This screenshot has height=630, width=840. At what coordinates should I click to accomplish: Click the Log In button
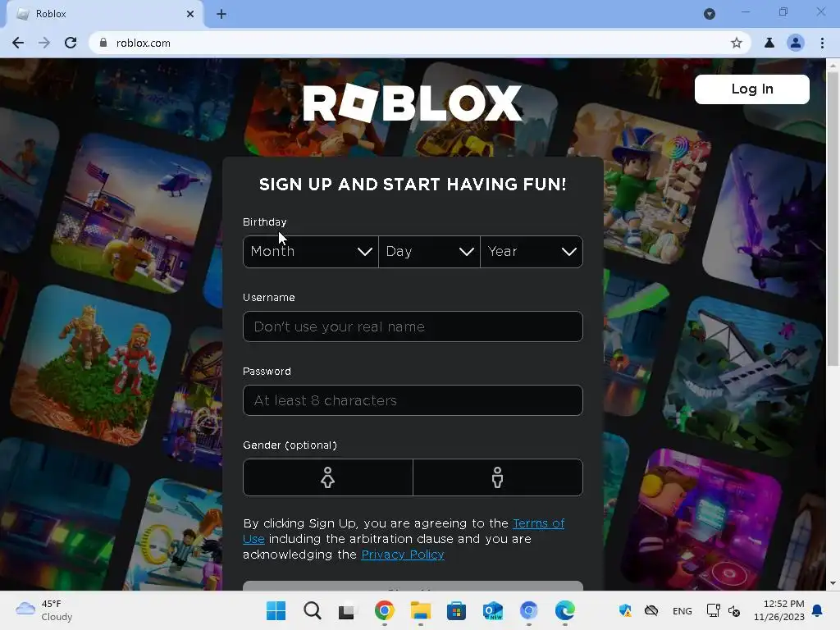[x=752, y=89]
